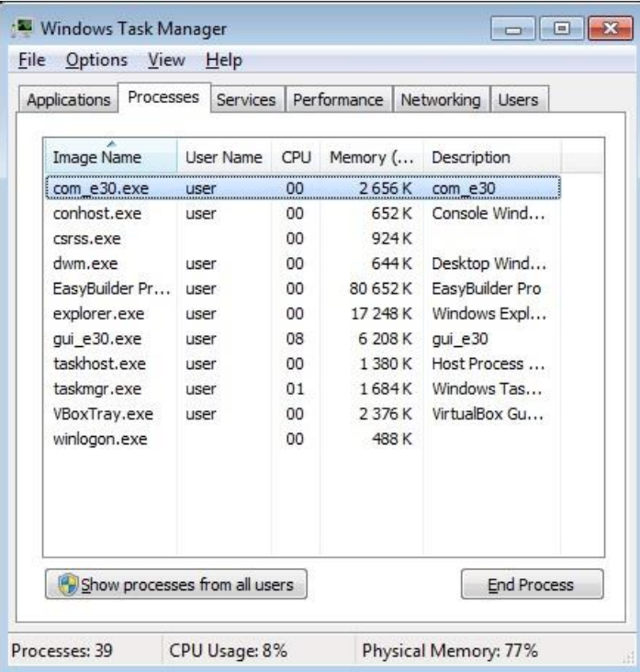The image size is (640, 672).
Task: Close the Task Manager window
Action: coord(611,28)
